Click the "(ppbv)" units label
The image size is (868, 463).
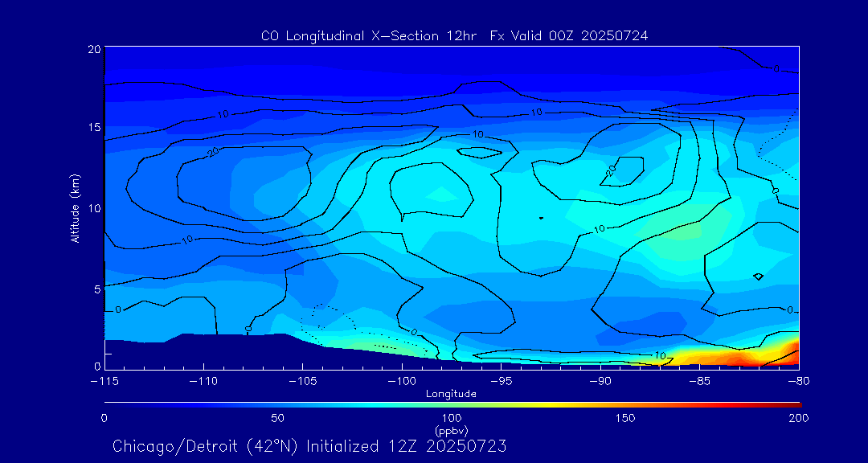tap(451, 430)
